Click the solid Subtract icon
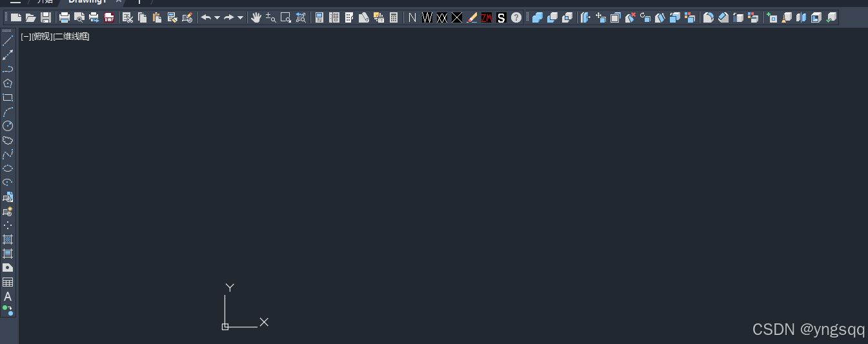 click(x=552, y=17)
